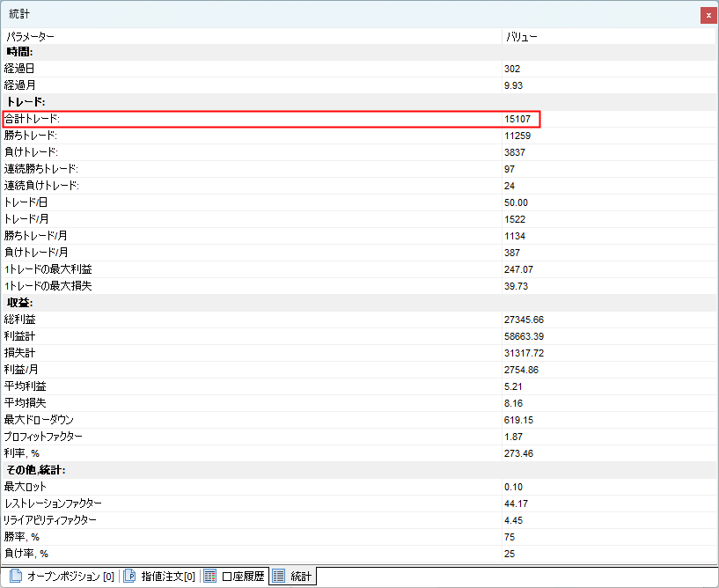Click the オープンポジション document icon

tap(16, 576)
